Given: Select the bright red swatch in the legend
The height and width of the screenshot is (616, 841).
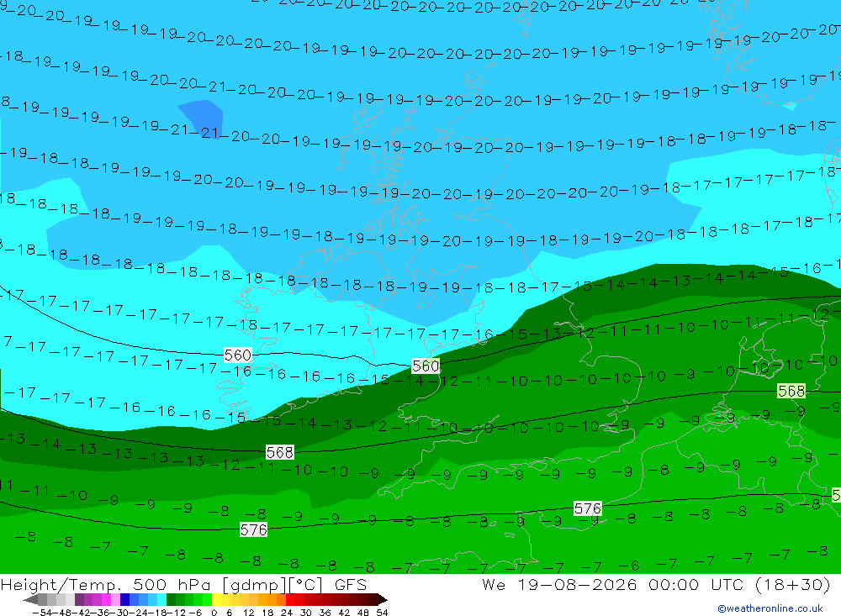Looking at the screenshot, I should click(x=290, y=599).
